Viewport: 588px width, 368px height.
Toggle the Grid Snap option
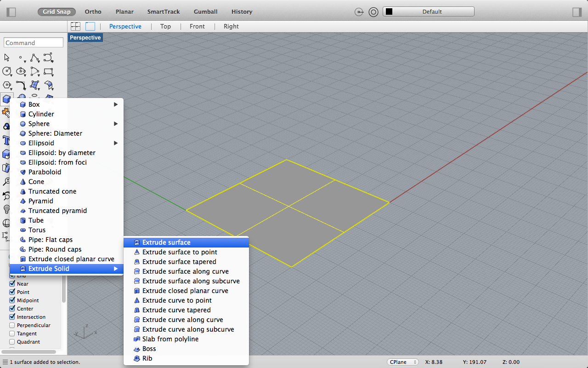pyautogui.click(x=57, y=12)
